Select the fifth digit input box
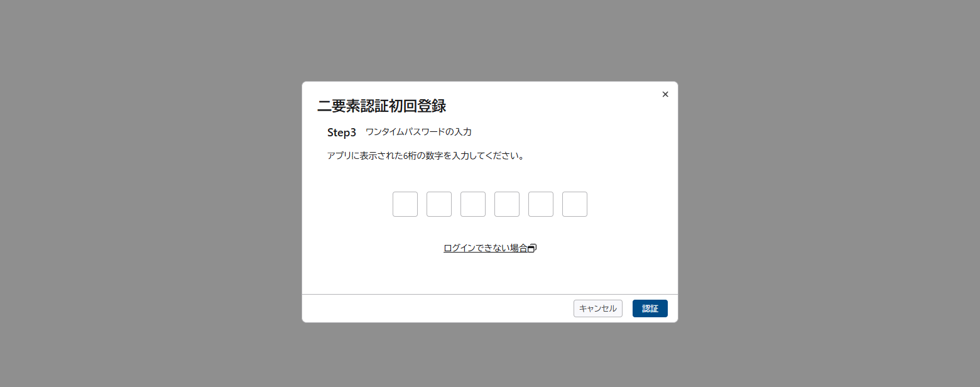This screenshot has height=387, width=980. point(541,204)
